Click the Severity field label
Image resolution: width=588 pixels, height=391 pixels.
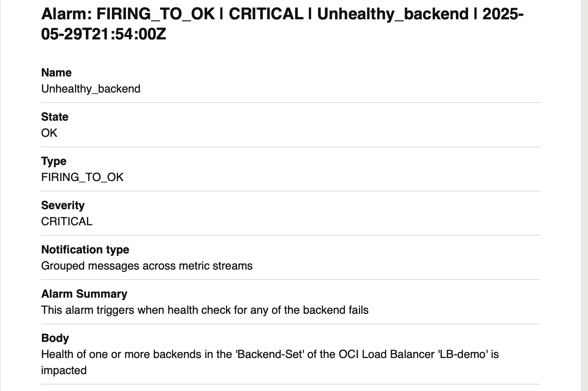coord(63,206)
